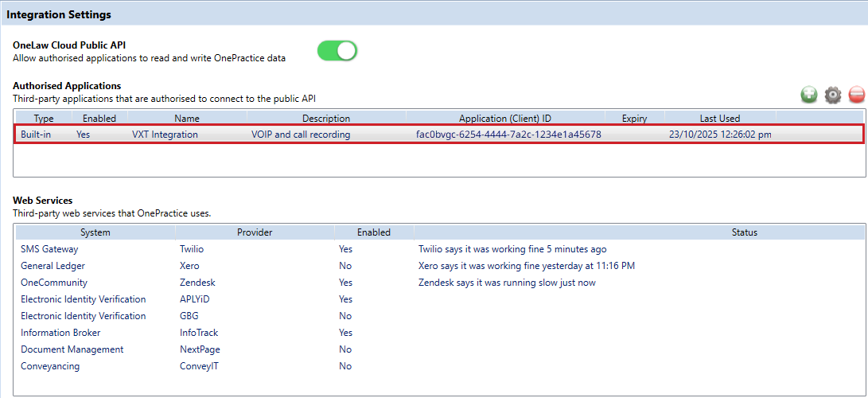868x398 pixels.
Task: Click the Xero status message about yesterday
Action: (x=527, y=266)
